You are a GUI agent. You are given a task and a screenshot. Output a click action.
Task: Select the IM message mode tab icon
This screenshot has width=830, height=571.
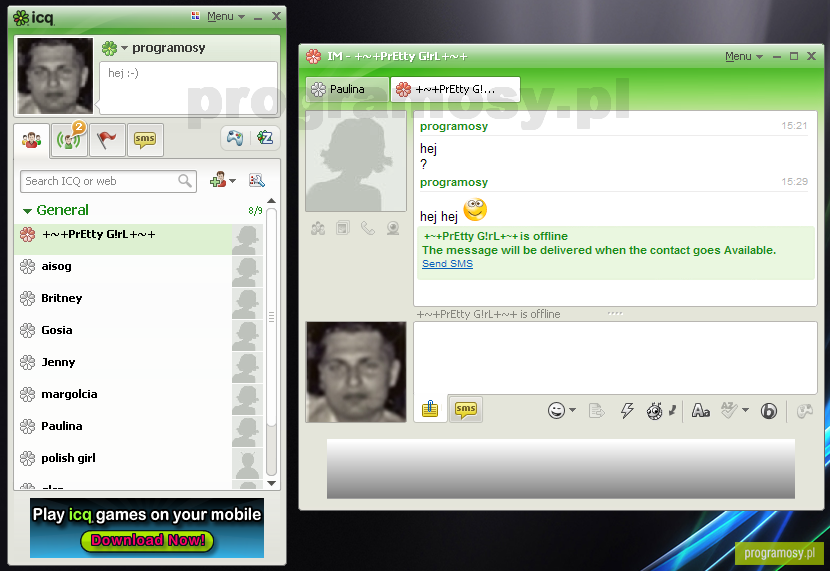click(x=430, y=409)
